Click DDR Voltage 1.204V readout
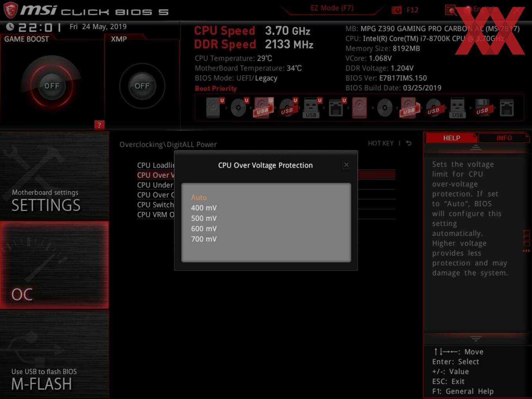 point(379,68)
